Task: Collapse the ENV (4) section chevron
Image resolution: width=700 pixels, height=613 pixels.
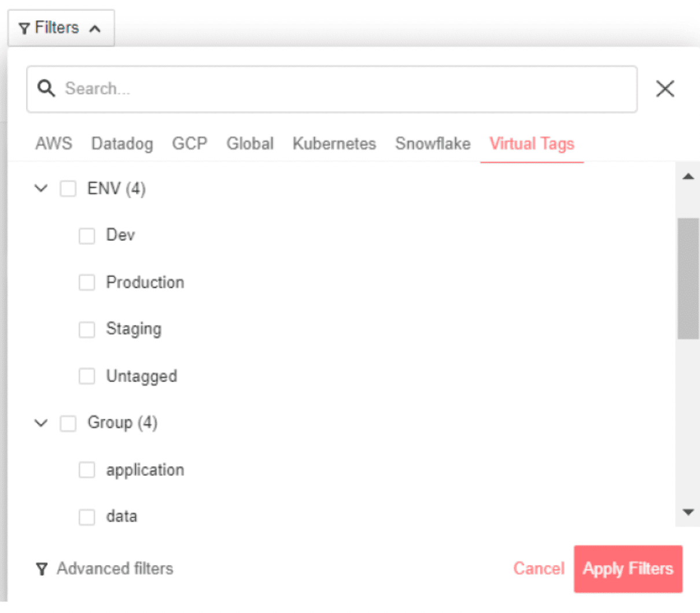Action: click(41, 189)
